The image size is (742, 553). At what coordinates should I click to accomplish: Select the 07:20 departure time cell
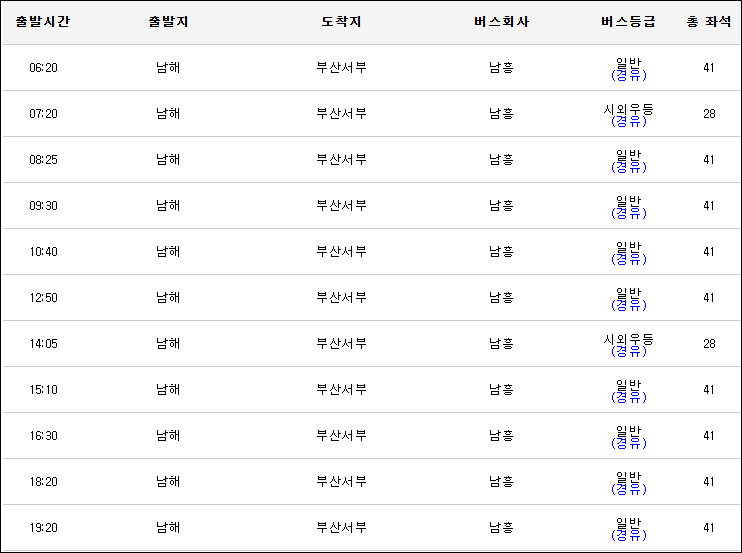(x=44, y=114)
